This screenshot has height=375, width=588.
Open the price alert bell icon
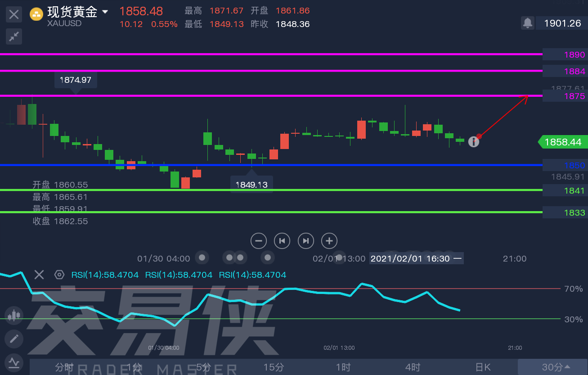pos(527,23)
